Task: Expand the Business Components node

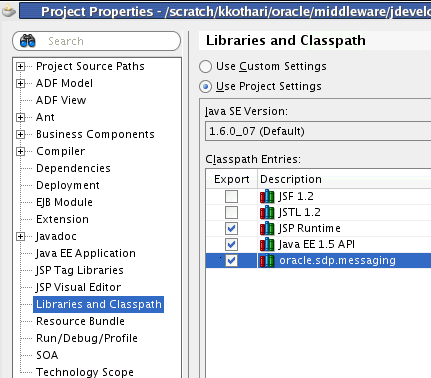Action: 20,134
